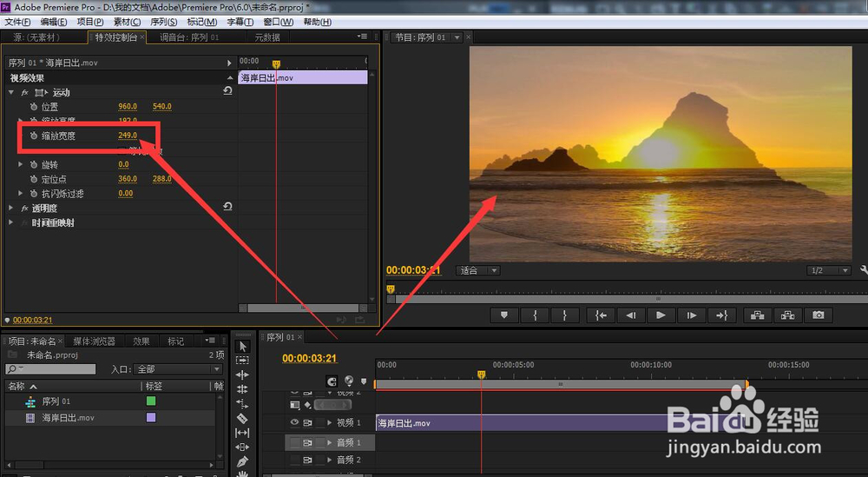Toggle sync lock on 音频 1

307,442
